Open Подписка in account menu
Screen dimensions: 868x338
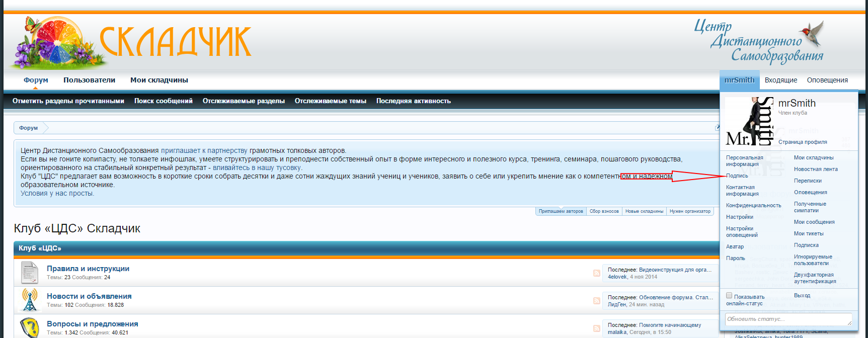point(806,245)
